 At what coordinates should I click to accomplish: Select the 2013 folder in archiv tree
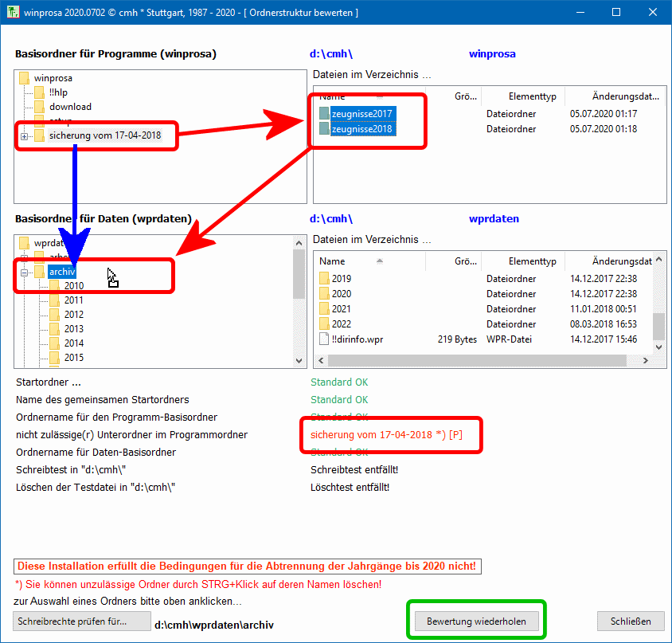pyautogui.click(x=73, y=329)
